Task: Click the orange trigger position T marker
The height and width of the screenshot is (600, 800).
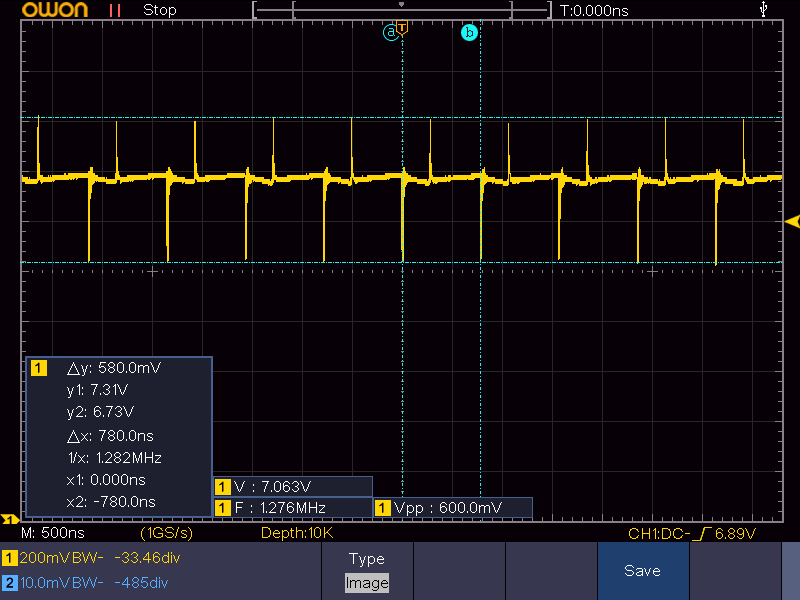Action: click(x=402, y=27)
